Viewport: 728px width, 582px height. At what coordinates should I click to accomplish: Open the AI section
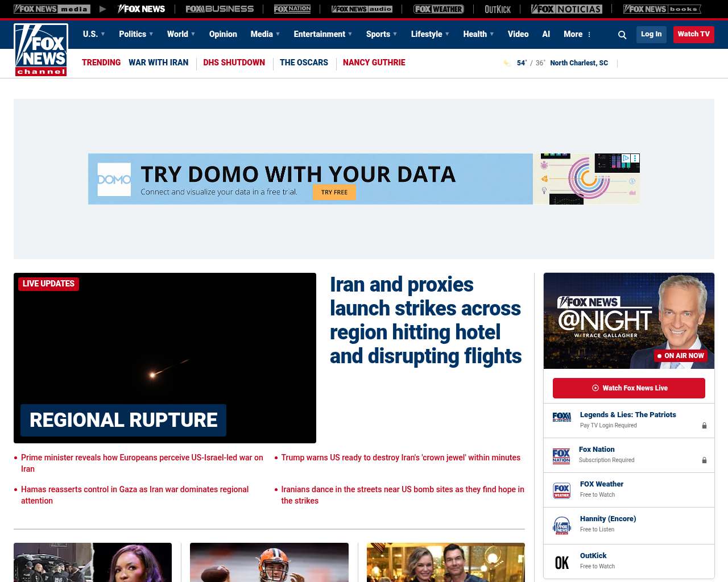click(x=546, y=34)
